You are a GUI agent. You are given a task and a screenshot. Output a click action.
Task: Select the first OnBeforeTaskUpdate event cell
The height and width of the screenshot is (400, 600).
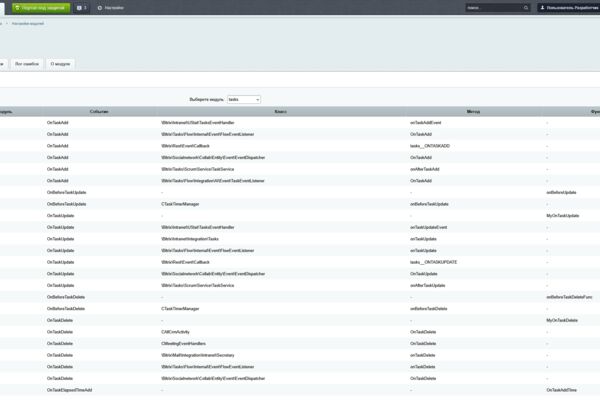pos(66,193)
